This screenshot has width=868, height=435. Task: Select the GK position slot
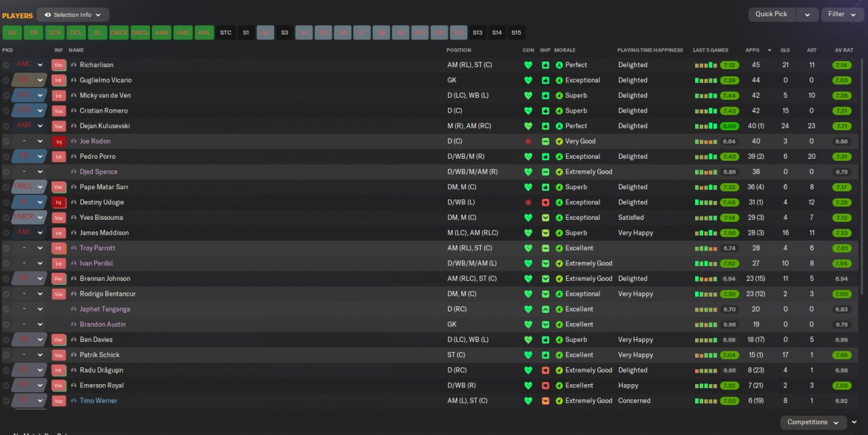[12, 33]
